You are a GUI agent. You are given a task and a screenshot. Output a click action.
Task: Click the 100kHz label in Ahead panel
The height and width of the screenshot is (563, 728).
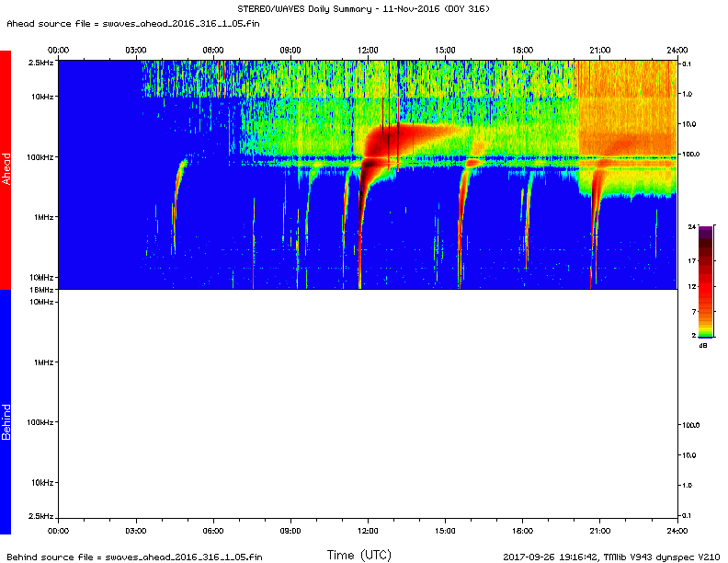pyautogui.click(x=39, y=157)
